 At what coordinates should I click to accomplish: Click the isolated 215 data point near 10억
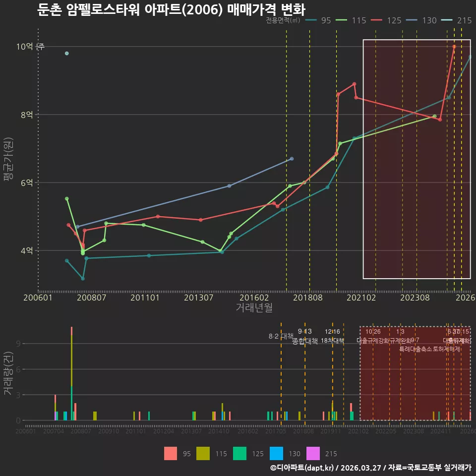tap(67, 54)
